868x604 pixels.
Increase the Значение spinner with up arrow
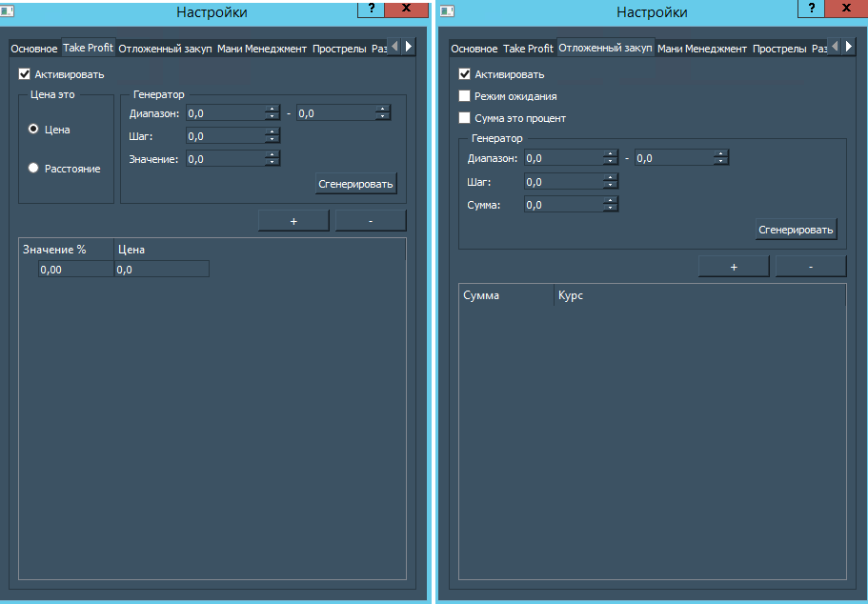tap(273, 155)
